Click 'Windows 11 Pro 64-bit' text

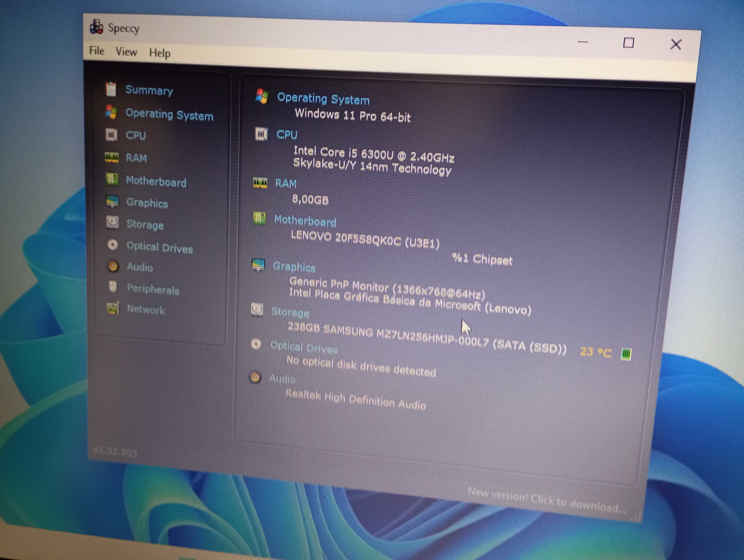click(x=352, y=115)
